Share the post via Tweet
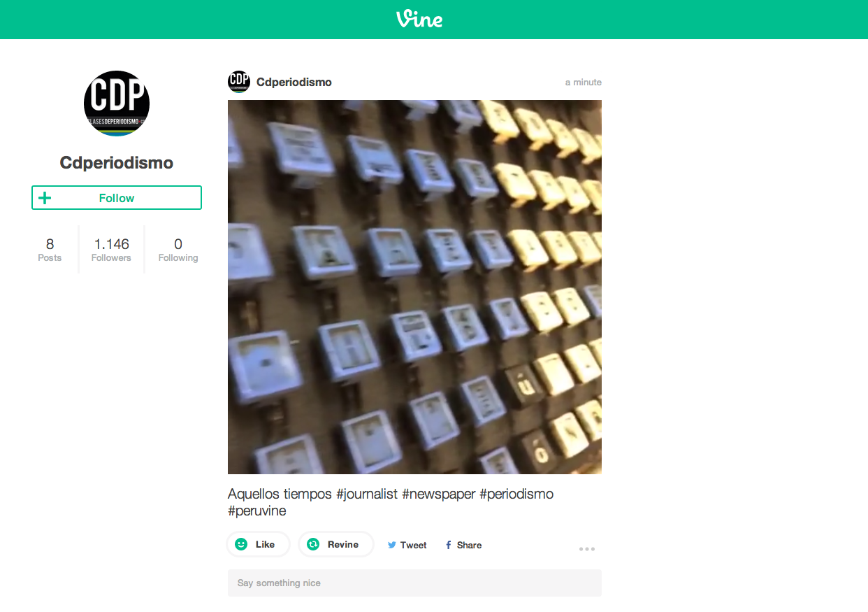The width and height of the screenshot is (868, 612). (x=407, y=545)
